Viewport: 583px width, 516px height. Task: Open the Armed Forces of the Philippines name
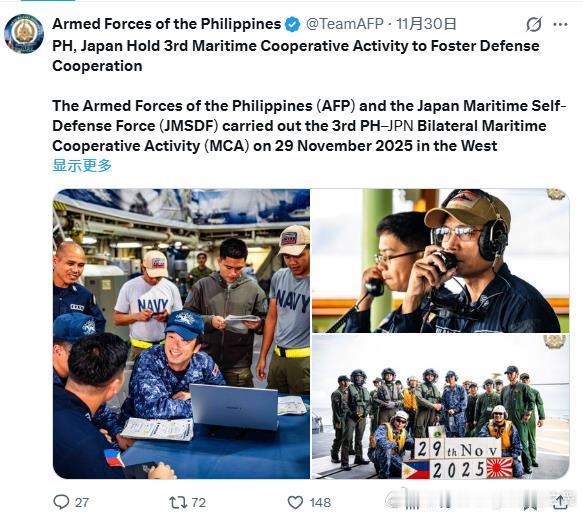pyautogui.click(x=167, y=24)
